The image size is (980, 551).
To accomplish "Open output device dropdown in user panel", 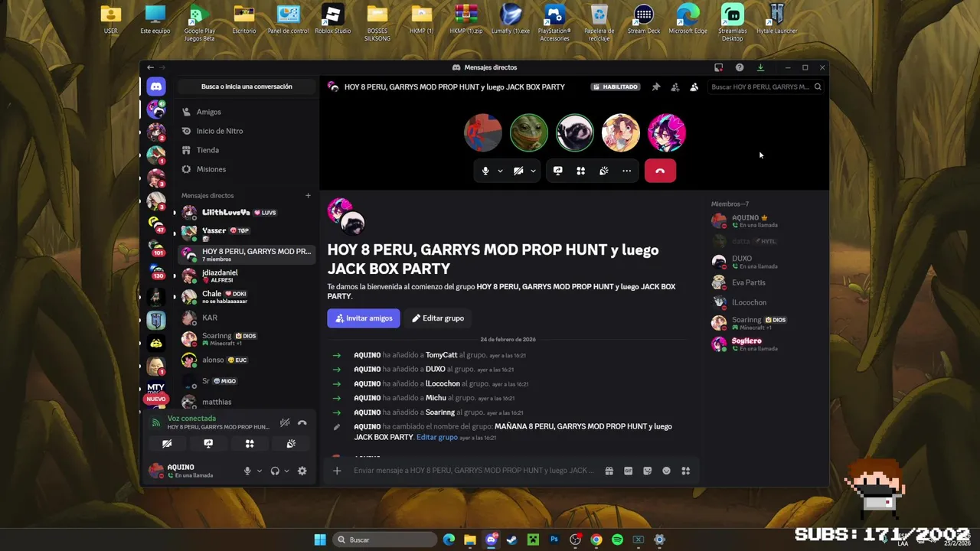I will [286, 471].
